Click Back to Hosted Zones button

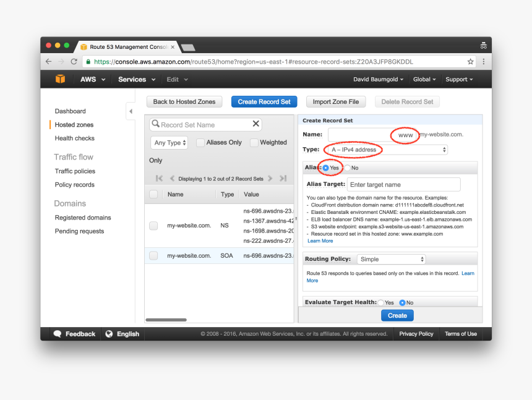184,101
